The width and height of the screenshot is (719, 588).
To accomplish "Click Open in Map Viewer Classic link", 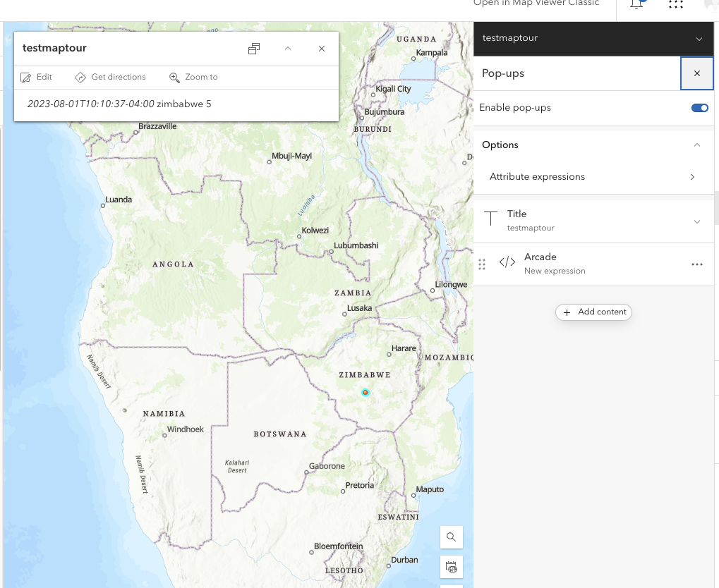I will 536,4.
